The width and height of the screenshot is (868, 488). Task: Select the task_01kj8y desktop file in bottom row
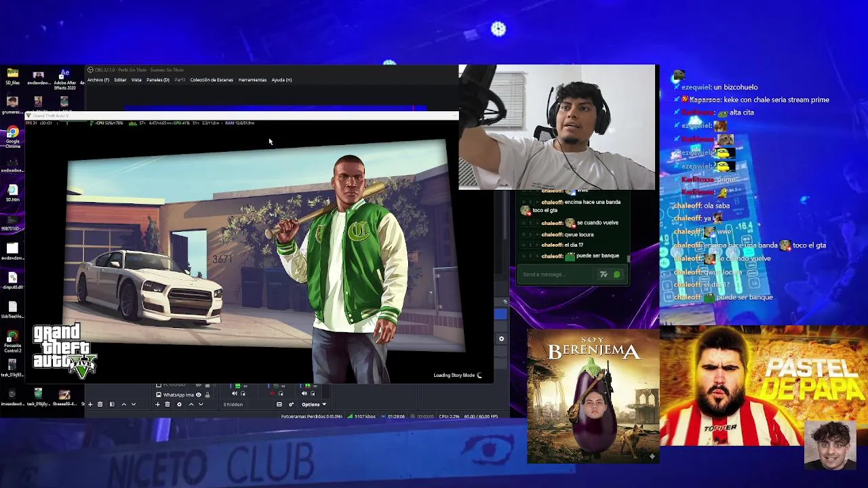(x=38, y=398)
